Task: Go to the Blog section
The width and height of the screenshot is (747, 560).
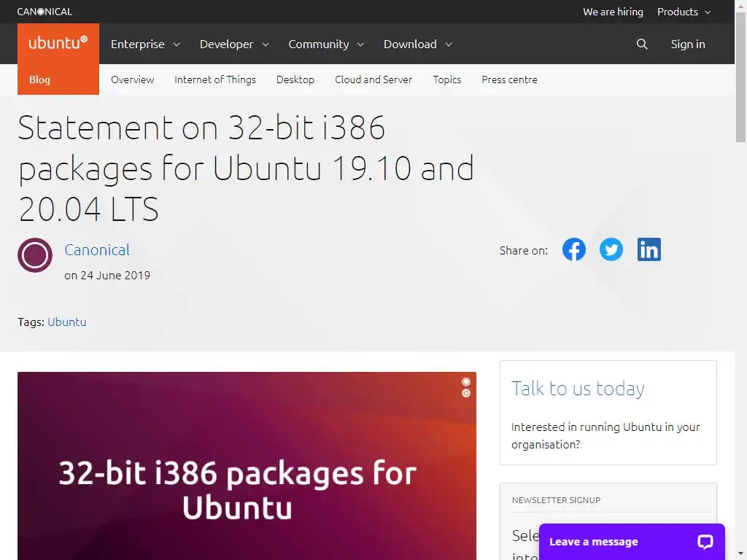Action: pos(39,79)
